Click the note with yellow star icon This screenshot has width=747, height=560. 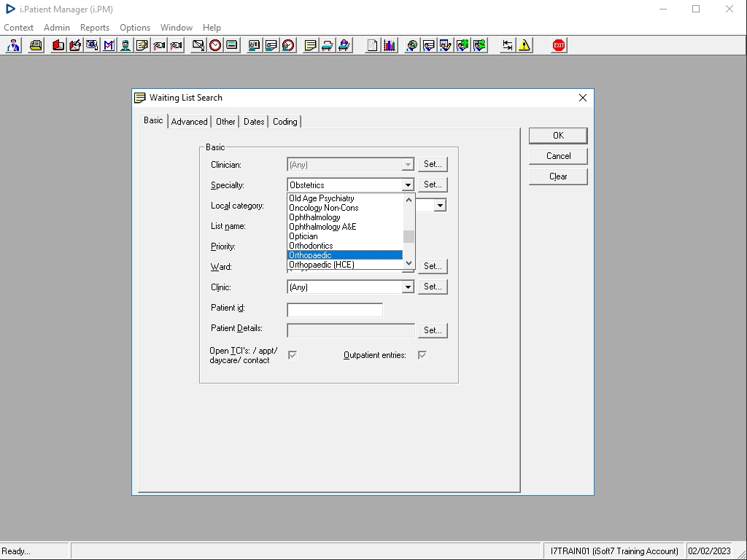coord(142,45)
